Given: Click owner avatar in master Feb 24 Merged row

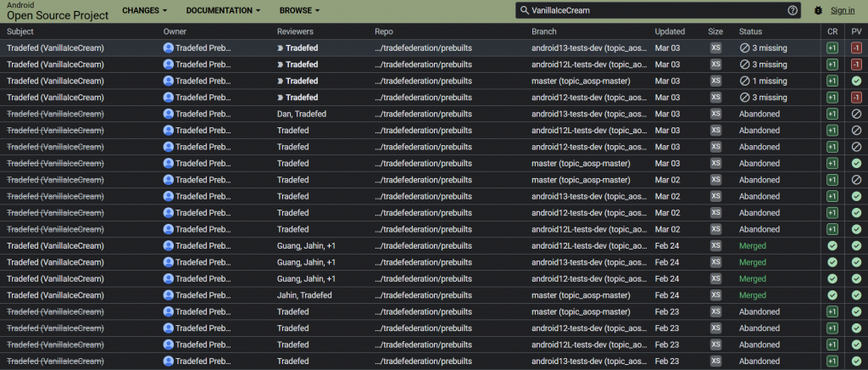Looking at the screenshot, I should 169,295.
